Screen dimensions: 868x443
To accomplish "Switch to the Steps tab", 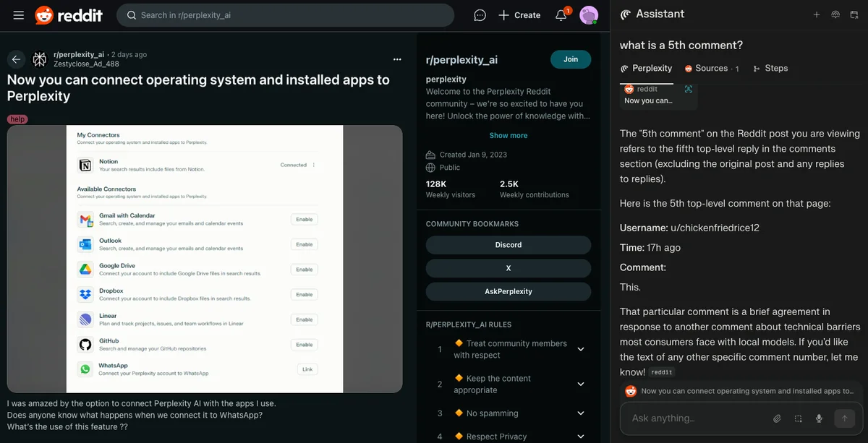I will click(x=770, y=69).
